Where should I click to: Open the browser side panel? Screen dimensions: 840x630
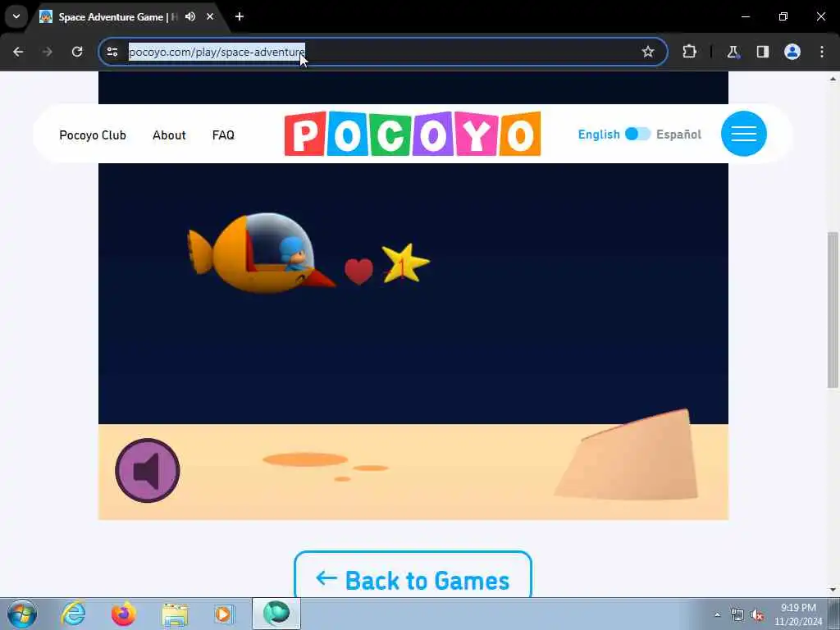762,52
